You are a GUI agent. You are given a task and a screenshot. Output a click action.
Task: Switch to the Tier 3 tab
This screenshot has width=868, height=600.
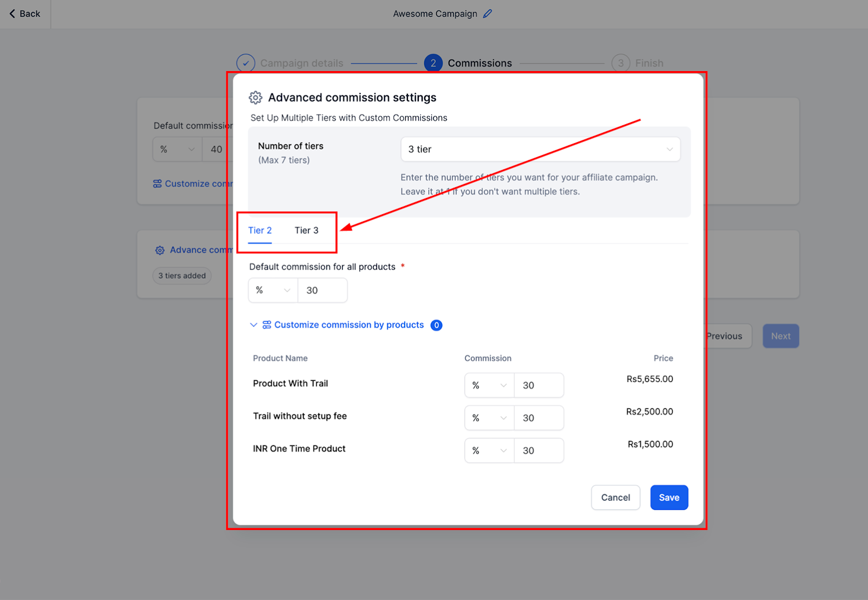click(307, 231)
